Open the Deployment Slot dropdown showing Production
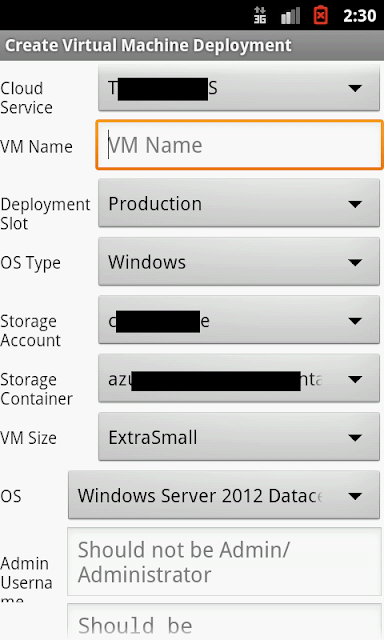Viewport: 384px width, 640px height. click(x=239, y=203)
